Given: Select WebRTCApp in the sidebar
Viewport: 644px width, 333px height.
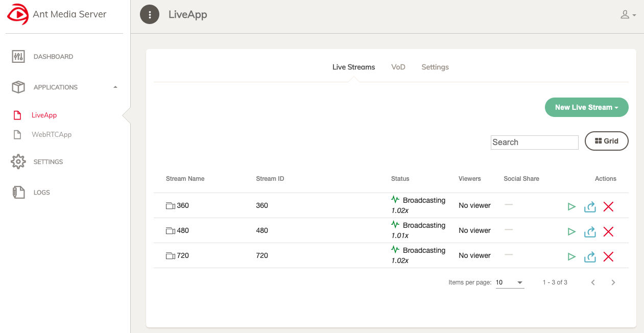Looking at the screenshot, I should point(52,135).
